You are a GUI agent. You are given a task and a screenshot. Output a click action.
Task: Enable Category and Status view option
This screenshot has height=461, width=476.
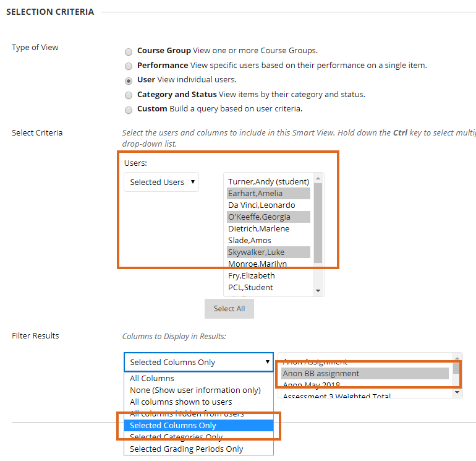(129, 95)
